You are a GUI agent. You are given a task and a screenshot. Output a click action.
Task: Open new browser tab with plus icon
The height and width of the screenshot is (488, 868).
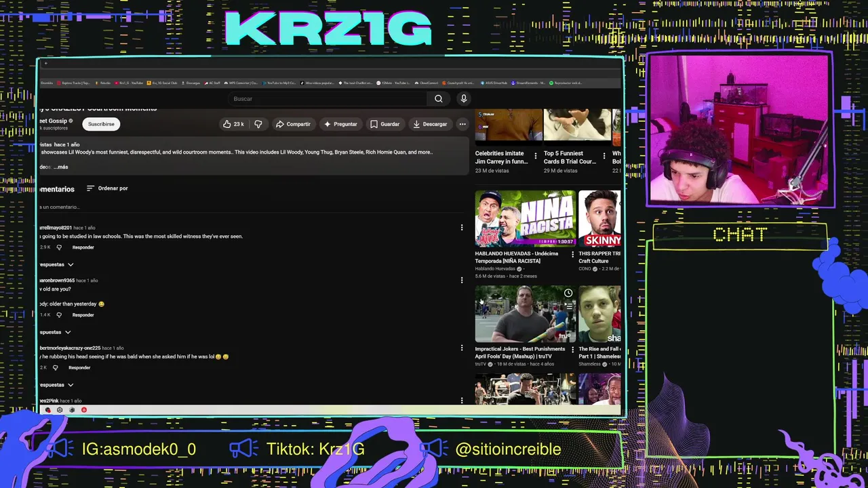tap(45, 64)
